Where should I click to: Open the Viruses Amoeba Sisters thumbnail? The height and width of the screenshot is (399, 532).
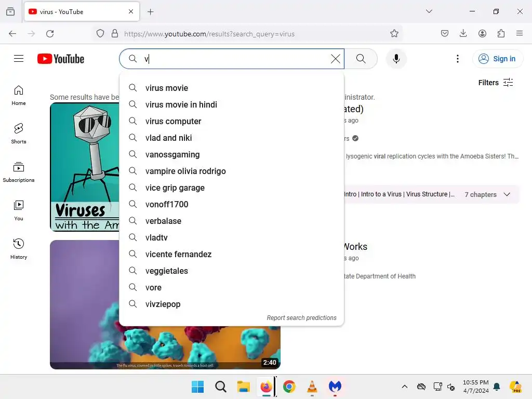pyautogui.click(x=85, y=167)
